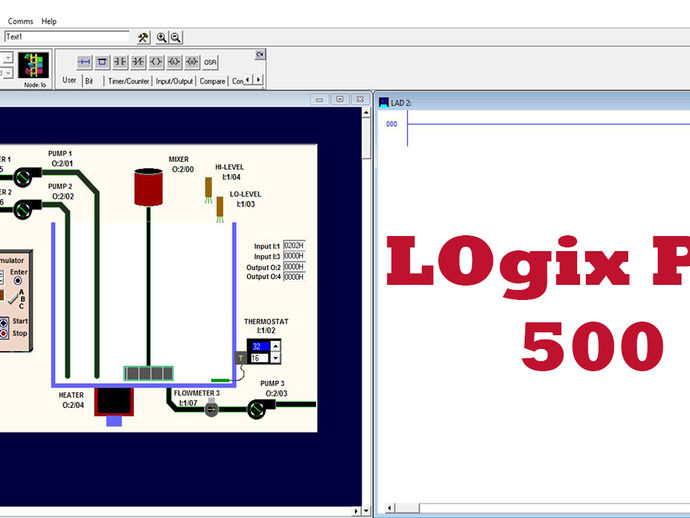Image resolution: width=690 pixels, height=518 pixels.
Task: Increase the thermostat setpoint up arrow
Action: click(x=275, y=346)
